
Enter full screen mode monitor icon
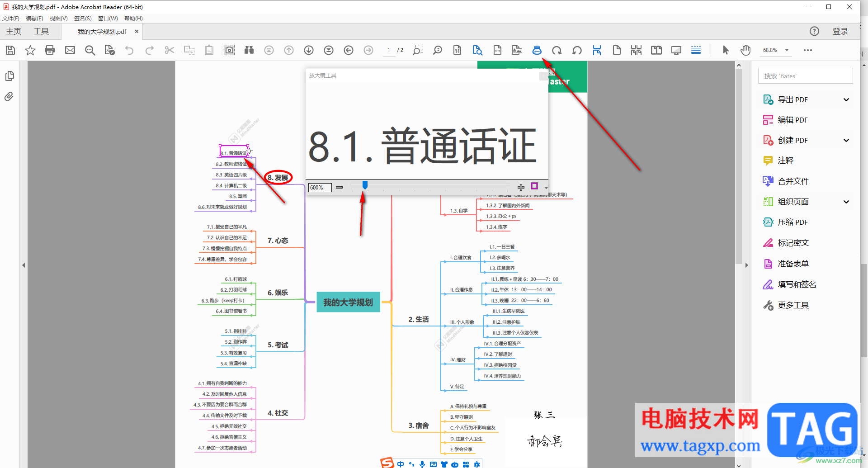(x=676, y=50)
